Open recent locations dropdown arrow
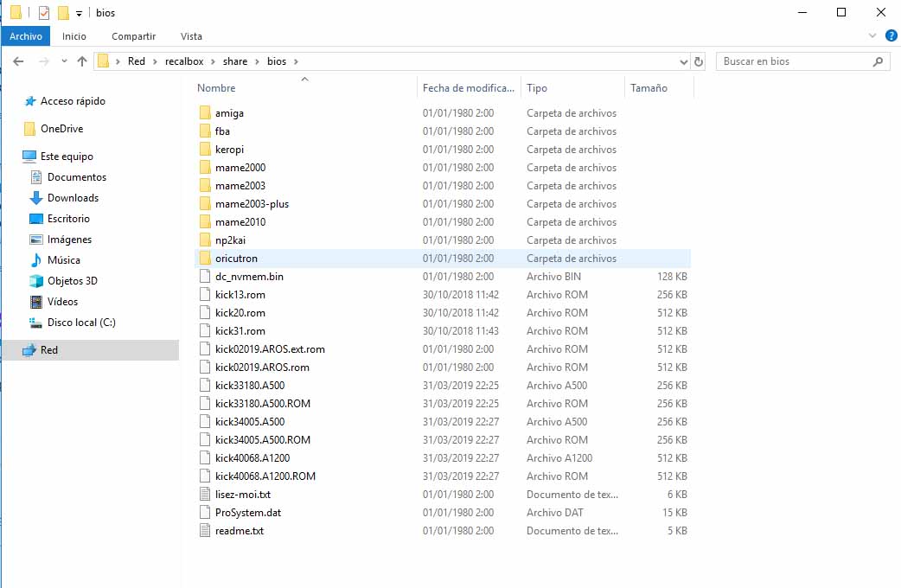 64,61
